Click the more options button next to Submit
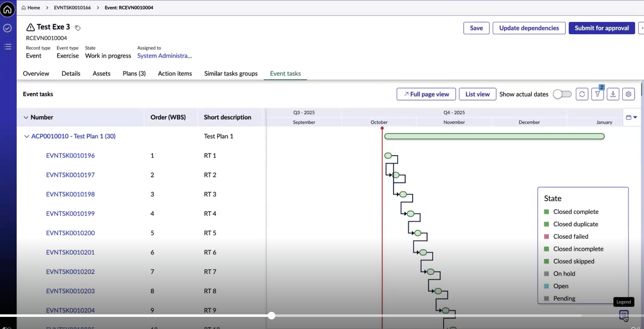644x329 pixels. click(642, 28)
